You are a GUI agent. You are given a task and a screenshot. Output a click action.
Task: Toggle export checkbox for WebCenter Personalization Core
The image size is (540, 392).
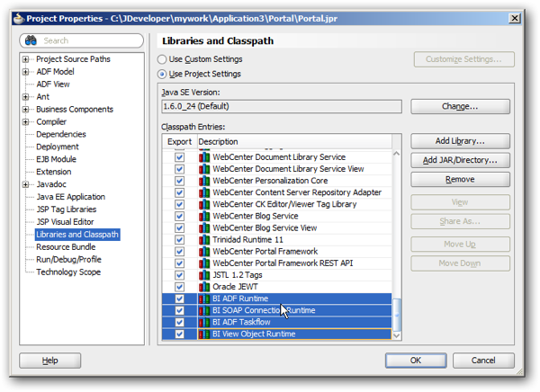pyautogui.click(x=179, y=181)
